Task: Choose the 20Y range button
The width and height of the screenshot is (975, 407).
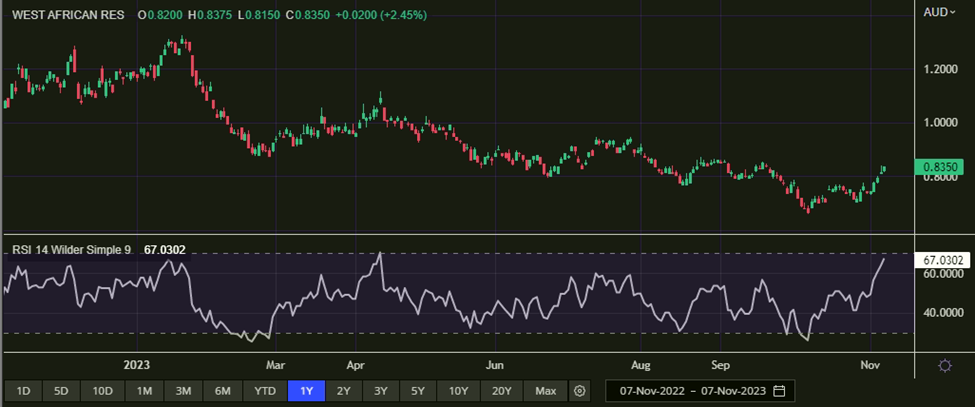Action: [501, 391]
